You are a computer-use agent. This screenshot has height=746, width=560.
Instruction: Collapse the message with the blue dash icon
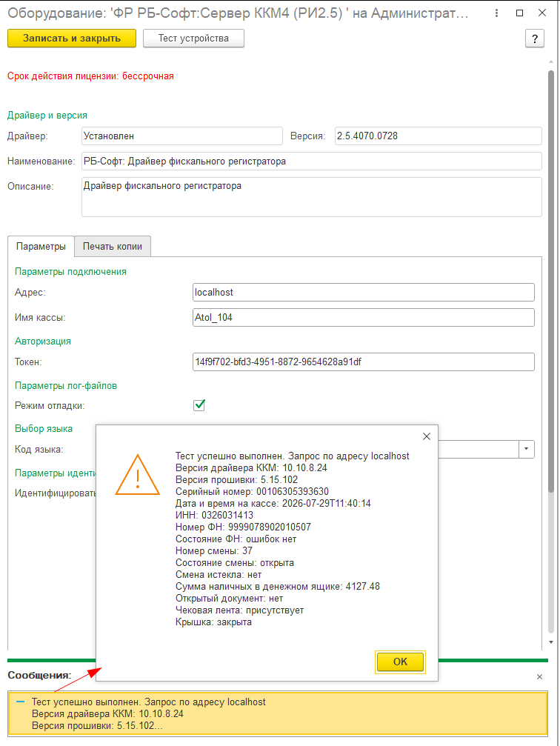coord(20,702)
